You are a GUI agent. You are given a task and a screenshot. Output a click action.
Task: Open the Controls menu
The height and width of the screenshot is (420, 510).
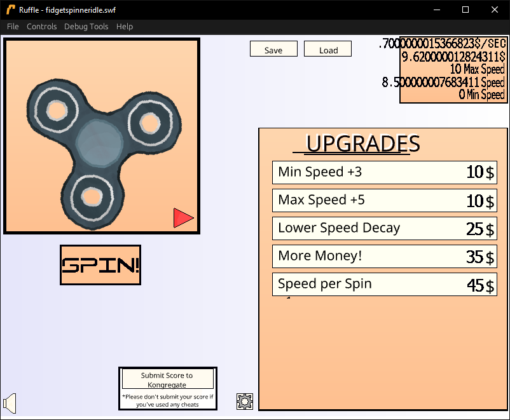(x=41, y=27)
